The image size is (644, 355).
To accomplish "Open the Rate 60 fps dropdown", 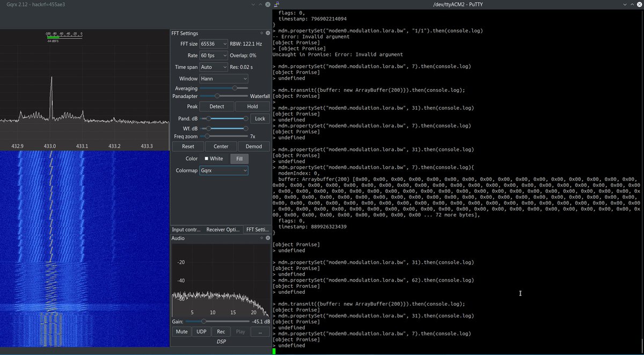I will 213,55.
